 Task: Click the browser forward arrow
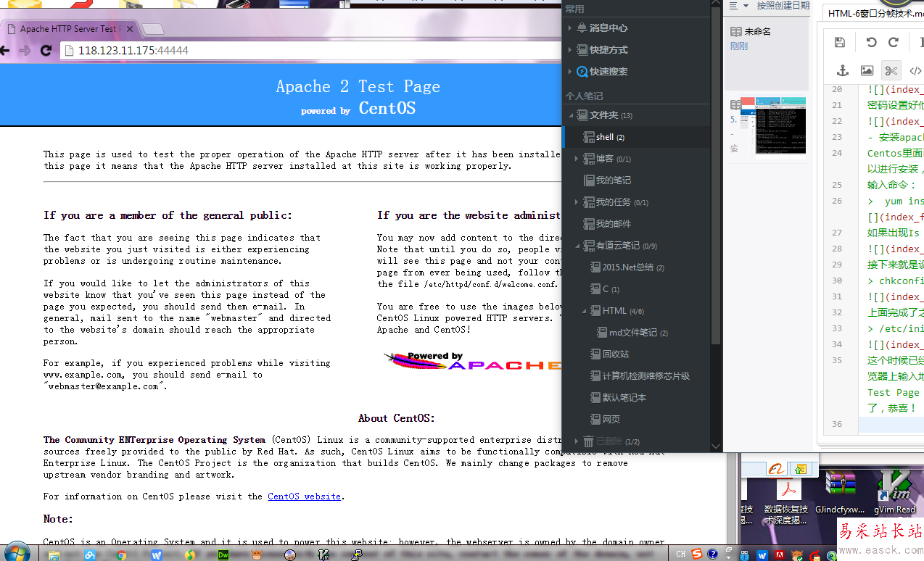tap(25, 51)
